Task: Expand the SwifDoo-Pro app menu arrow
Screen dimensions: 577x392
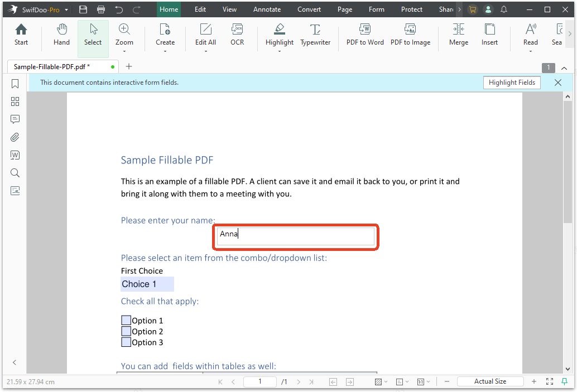Action: (x=66, y=10)
